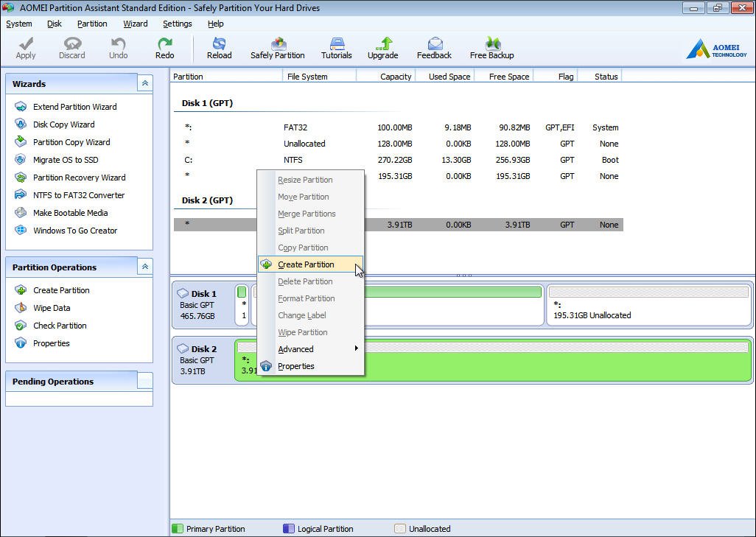Click the Feedback envelope icon
Screen dimensions: 756x537
coord(434,44)
